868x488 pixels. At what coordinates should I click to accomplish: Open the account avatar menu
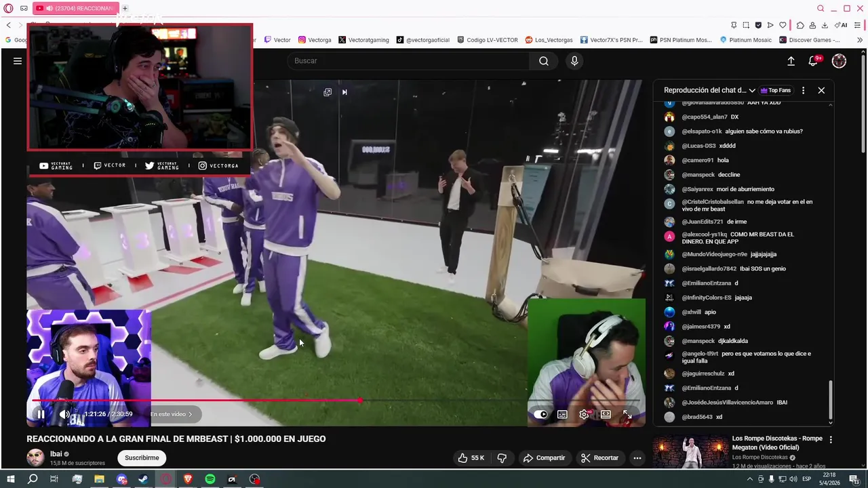point(839,61)
